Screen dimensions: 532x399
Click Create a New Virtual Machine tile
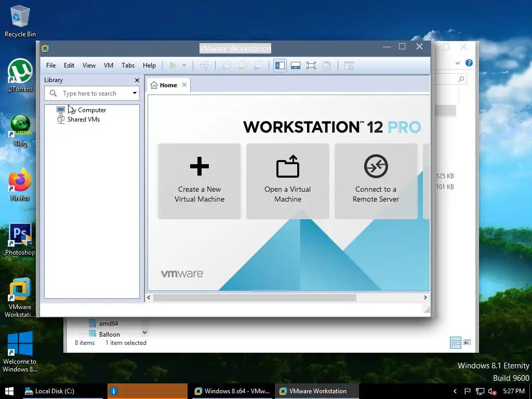pyautogui.click(x=199, y=181)
